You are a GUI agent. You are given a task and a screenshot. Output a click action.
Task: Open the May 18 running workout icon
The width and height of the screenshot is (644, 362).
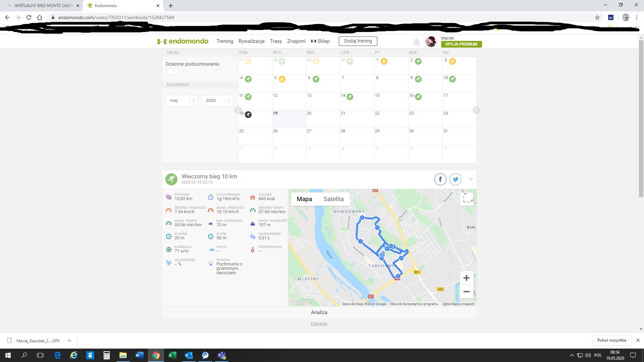coord(248,115)
